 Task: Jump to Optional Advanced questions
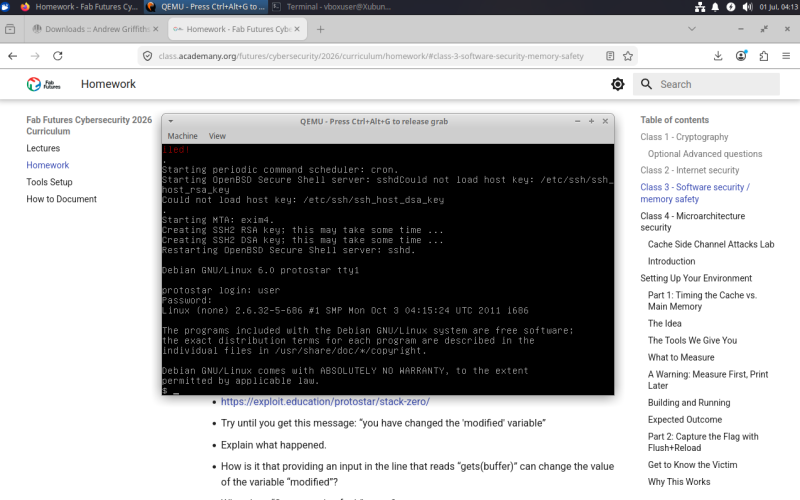pos(705,154)
